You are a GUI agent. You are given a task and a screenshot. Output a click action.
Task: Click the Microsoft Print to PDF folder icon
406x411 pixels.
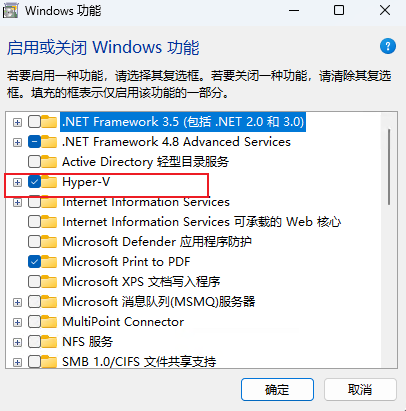click(49, 262)
